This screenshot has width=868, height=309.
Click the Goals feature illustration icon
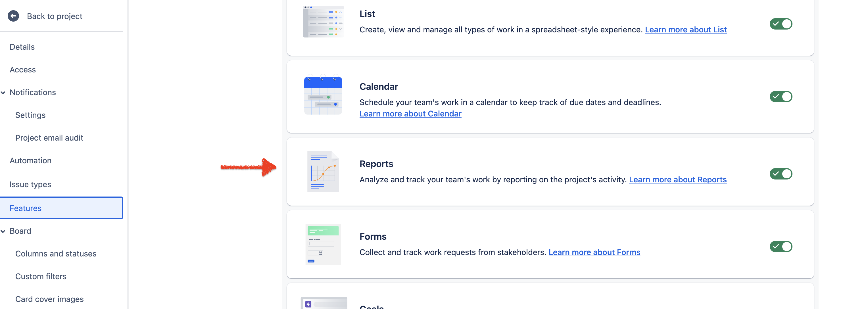(324, 303)
